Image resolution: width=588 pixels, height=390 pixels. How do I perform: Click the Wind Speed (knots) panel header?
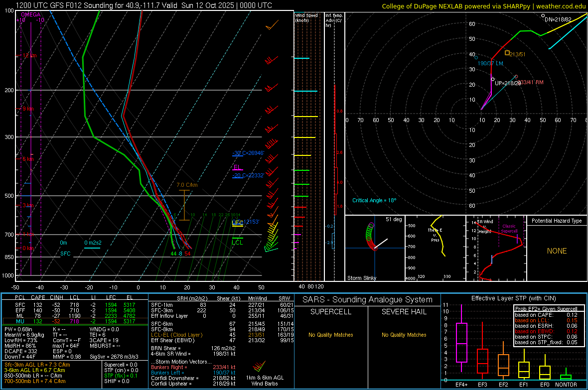306,17
